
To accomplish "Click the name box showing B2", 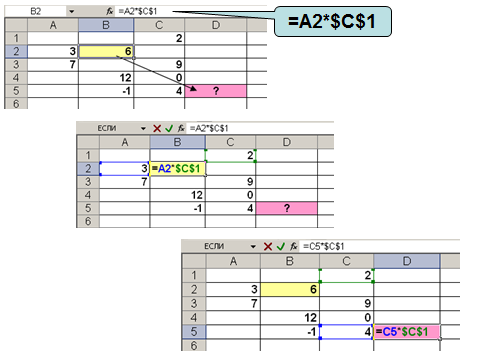I will pyautogui.click(x=36, y=11).
